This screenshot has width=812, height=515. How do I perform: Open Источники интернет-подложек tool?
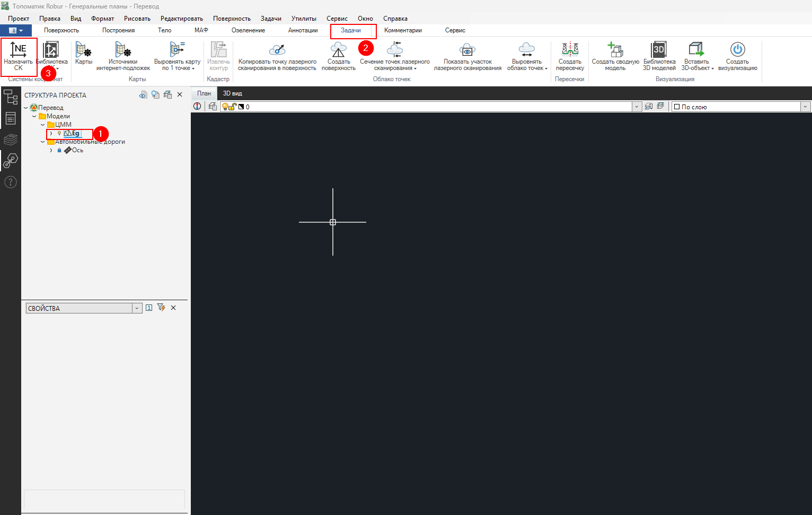[123, 56]
